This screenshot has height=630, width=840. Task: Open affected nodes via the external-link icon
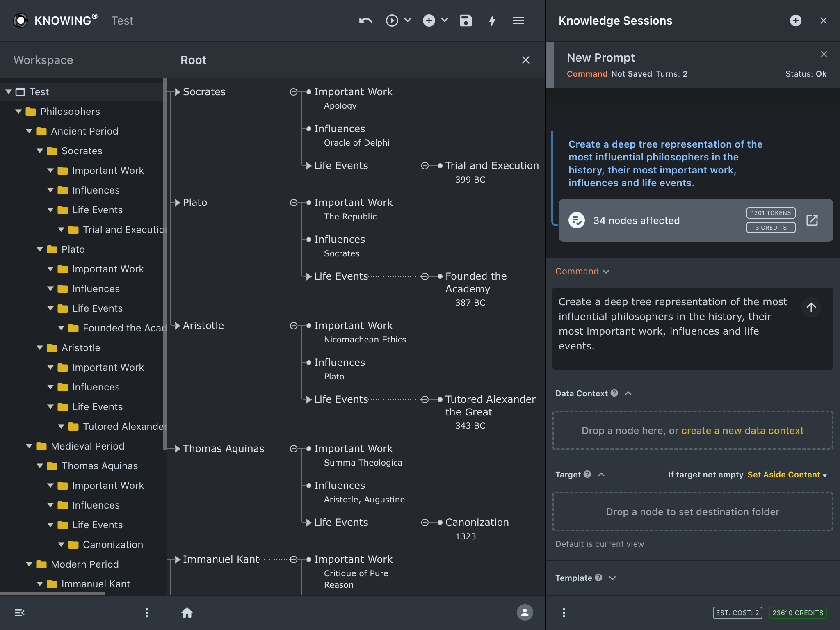pos(812,220)
